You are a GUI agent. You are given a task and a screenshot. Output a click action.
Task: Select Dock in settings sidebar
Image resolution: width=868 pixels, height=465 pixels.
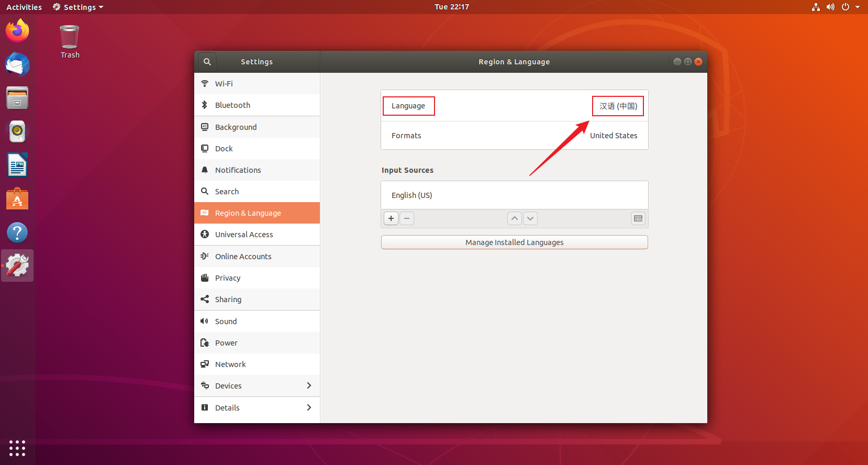click(x=257, y=149)
